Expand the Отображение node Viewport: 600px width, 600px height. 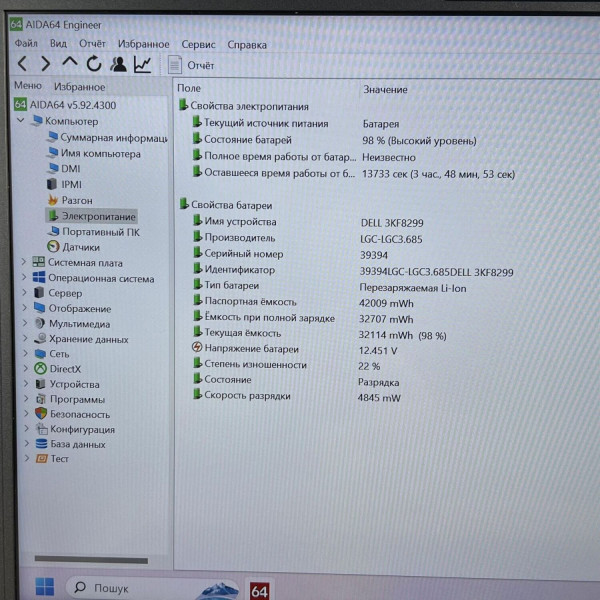click(24, 308)
